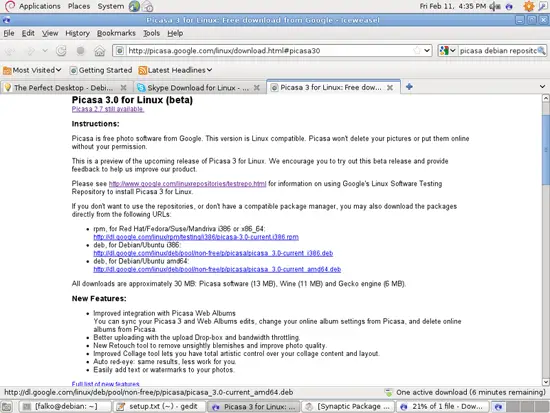Close the Picasa 3 for Linux tab

point(390,88)
